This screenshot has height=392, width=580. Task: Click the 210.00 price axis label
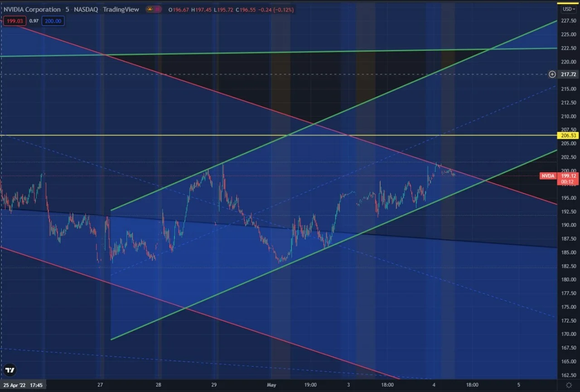[568, 116]
